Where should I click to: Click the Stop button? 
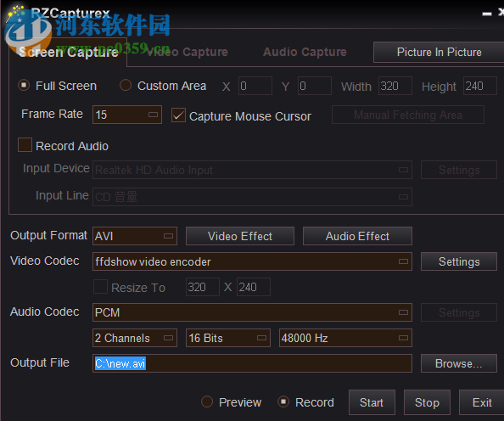427,402
